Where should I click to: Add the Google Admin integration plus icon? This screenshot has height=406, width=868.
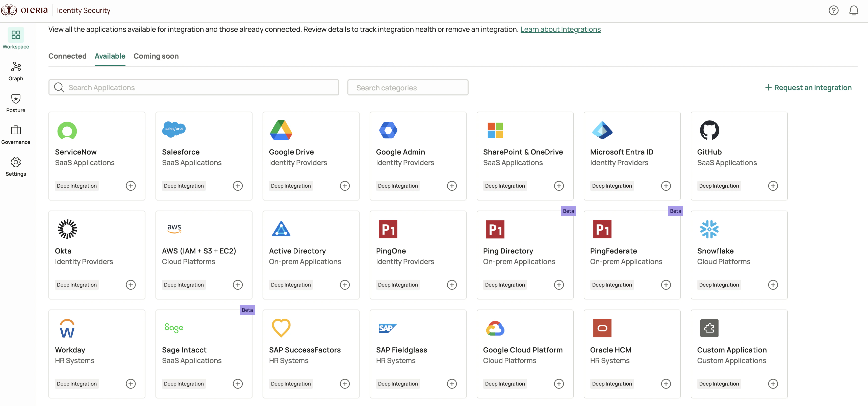[452, 186]
